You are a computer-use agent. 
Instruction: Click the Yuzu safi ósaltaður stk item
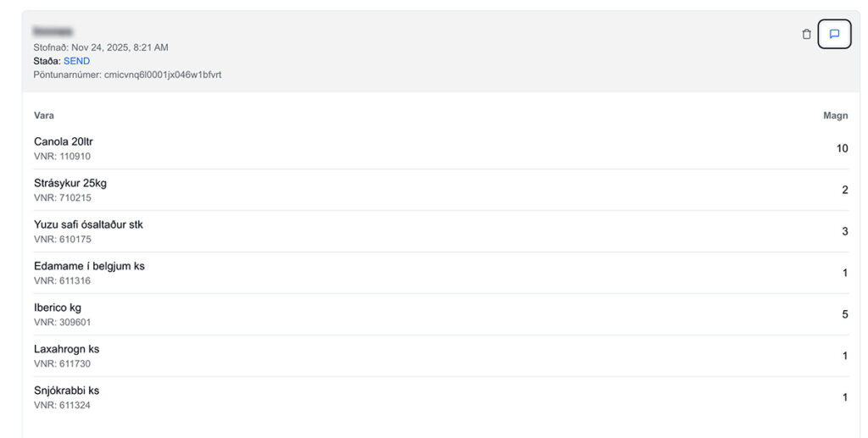pyautogui.click(x=88, y=225)
